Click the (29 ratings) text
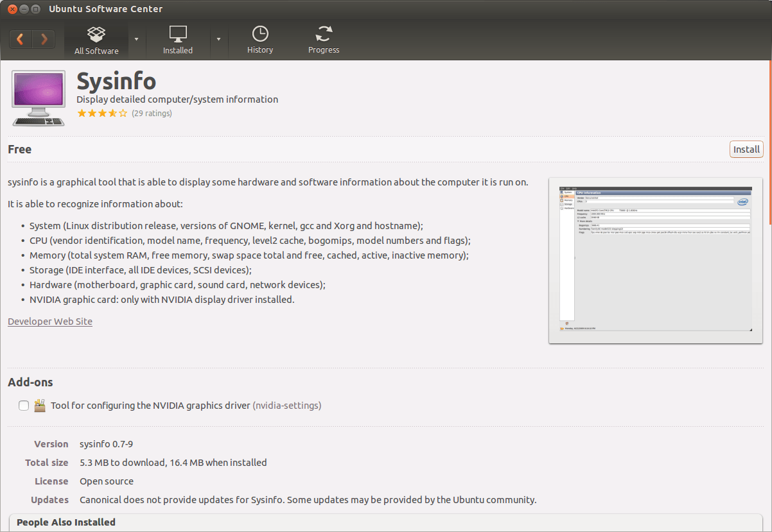 pos(152,114)
